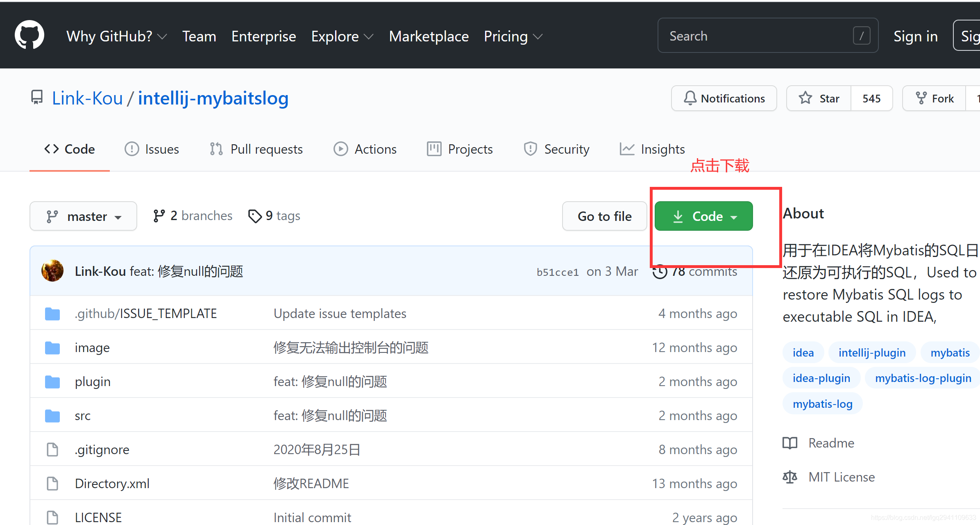Click the Sign in link
Viewport: 980px width, 525px height.
tap(916, 36)
